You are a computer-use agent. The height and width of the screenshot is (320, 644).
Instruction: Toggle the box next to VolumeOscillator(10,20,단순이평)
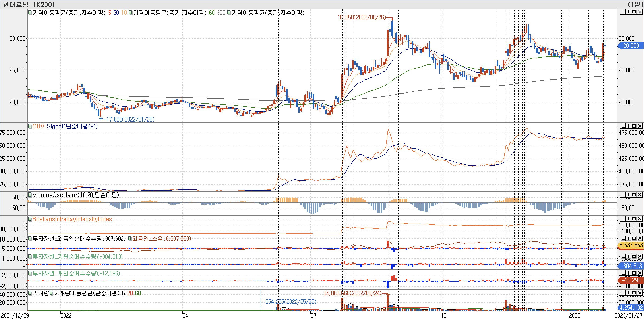(30, 195)
